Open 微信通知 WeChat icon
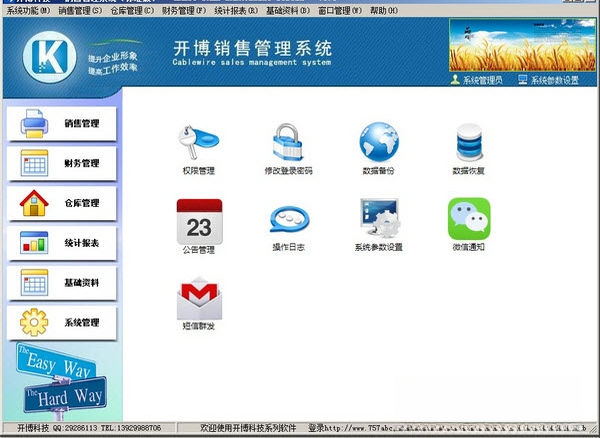This screenshot has width=600, height=438. pyautogui.click(x=469, y=219)
